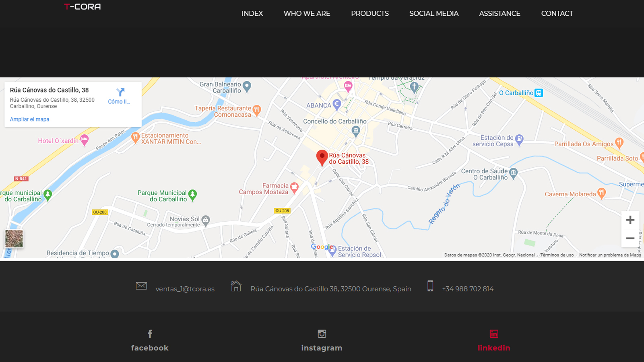Click the Parque Municipal do Carballiño marker

(x=192, y=195)
